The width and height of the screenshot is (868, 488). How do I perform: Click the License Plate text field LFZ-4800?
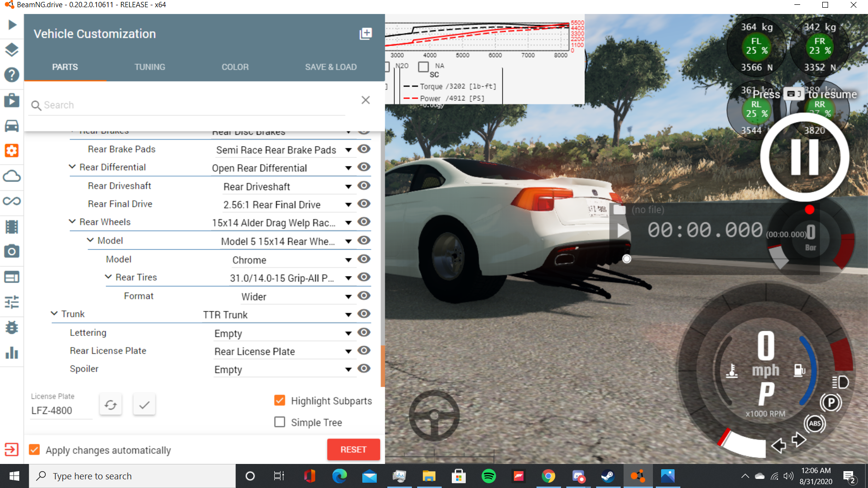(x=61, y=411)
